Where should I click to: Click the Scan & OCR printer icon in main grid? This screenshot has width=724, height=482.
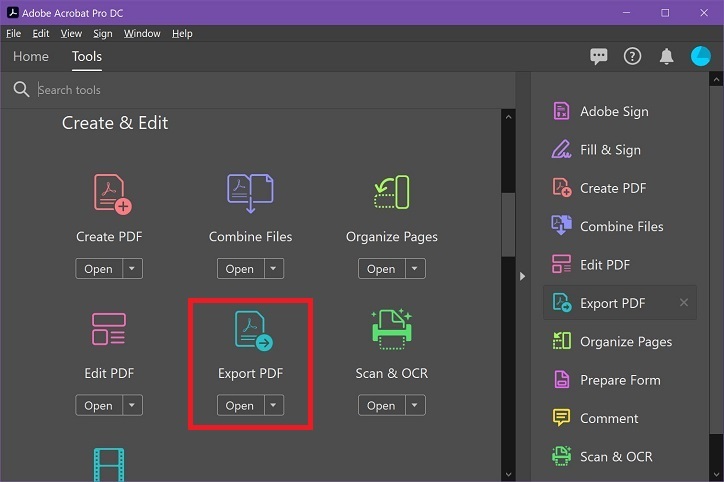tap(392, 329)
